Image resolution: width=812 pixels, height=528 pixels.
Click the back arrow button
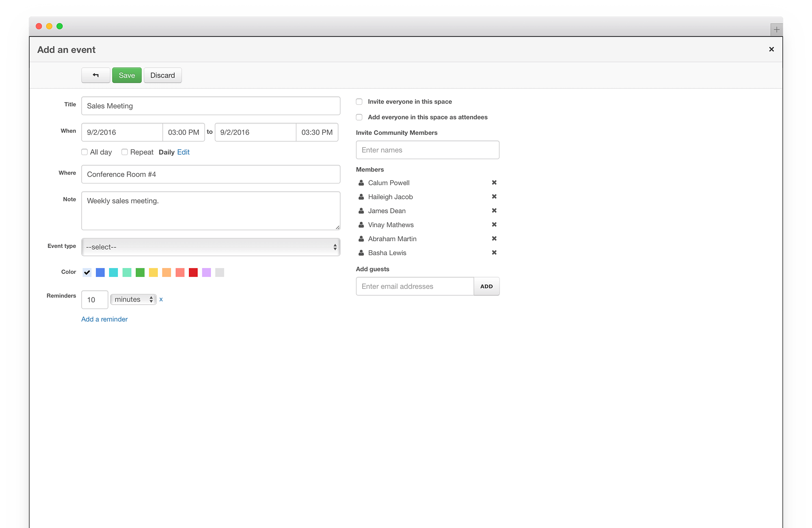[95, 75]
